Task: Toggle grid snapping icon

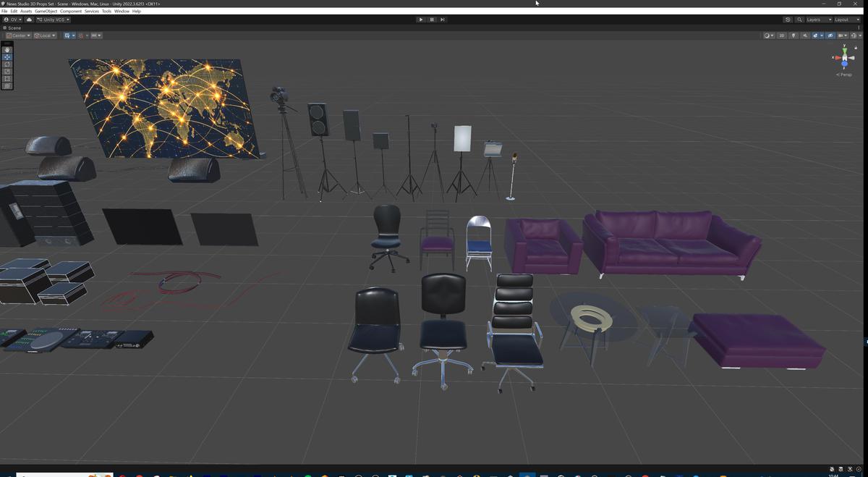Action: 81,35
